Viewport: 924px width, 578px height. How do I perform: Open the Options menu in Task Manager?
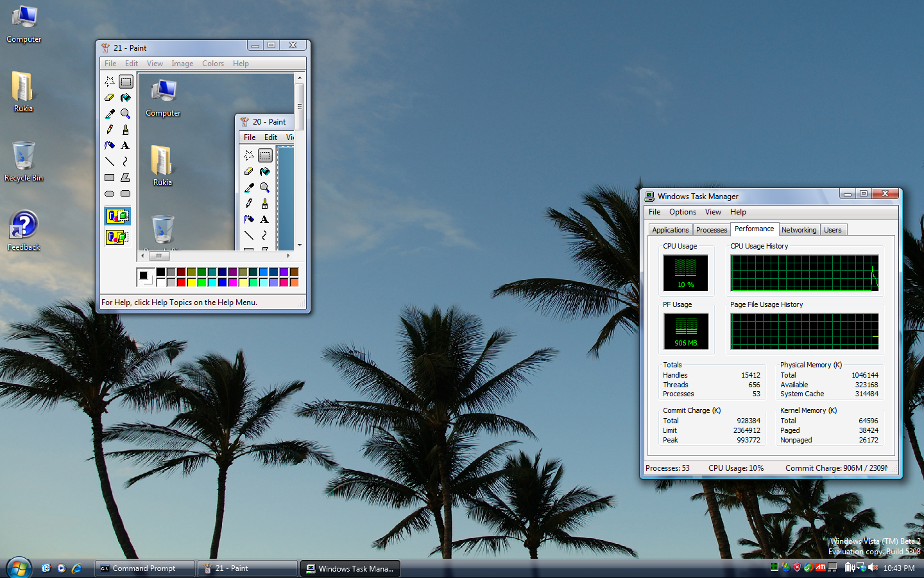pos(682,212)
